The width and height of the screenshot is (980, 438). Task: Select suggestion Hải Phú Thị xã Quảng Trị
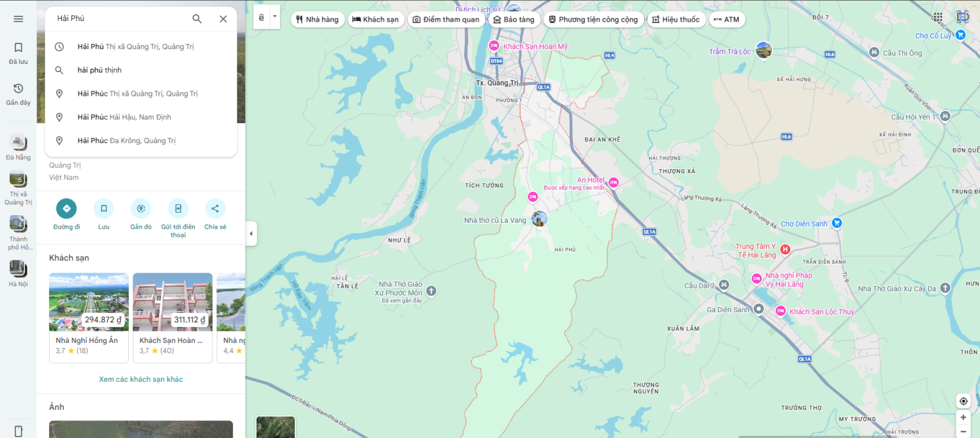[x=141, y=47]
